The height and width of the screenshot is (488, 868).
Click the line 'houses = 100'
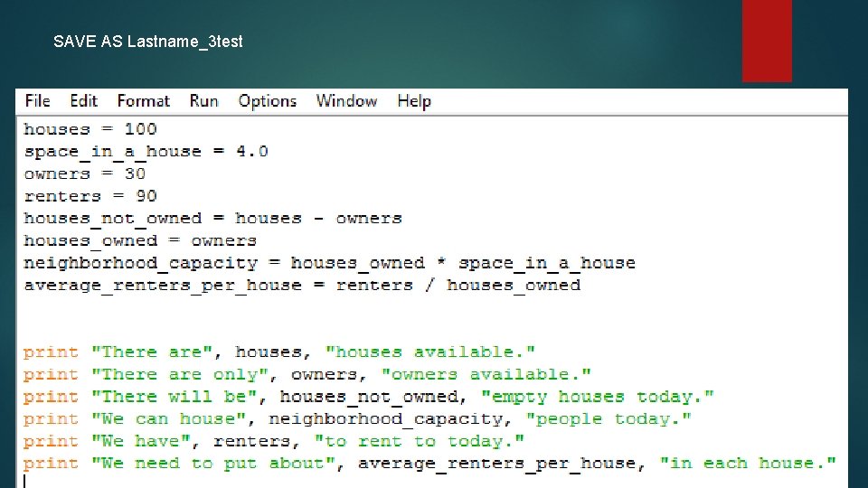(90, 129)
